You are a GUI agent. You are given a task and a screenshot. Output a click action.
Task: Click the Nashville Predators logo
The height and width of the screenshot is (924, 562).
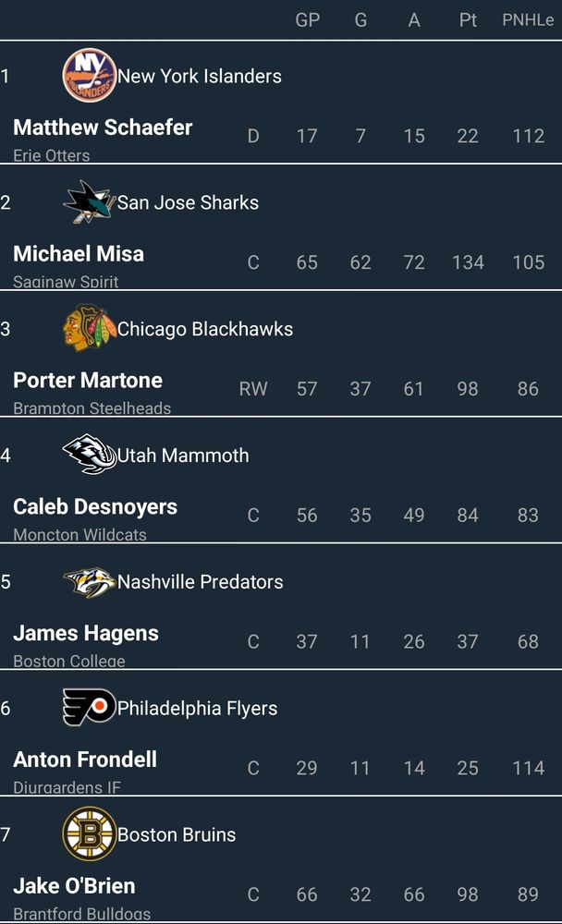89,581
